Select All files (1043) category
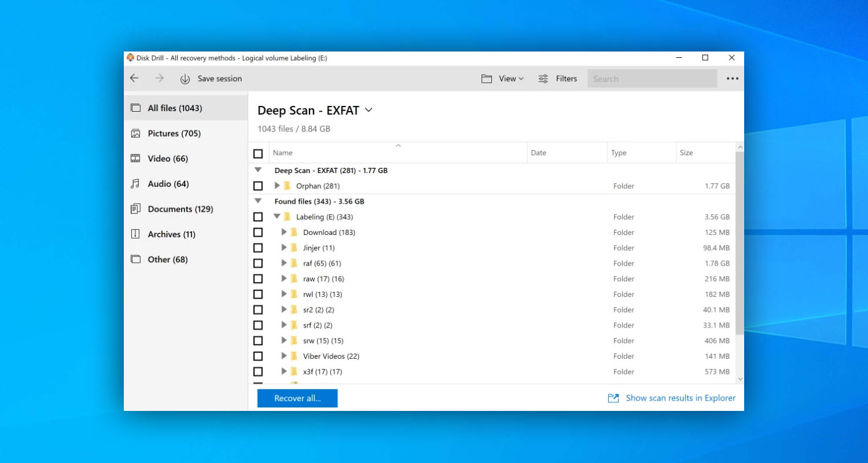This screenshot has width=868, height=463. [186, 108]
